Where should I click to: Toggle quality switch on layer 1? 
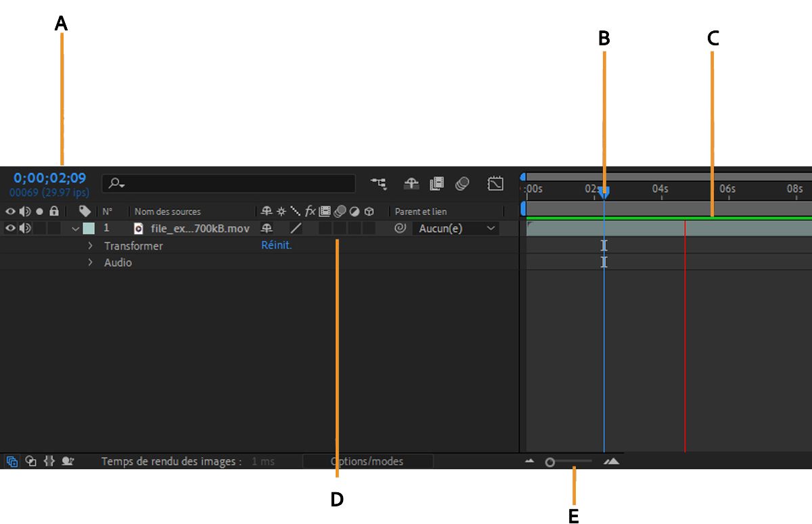pos(296,229)
